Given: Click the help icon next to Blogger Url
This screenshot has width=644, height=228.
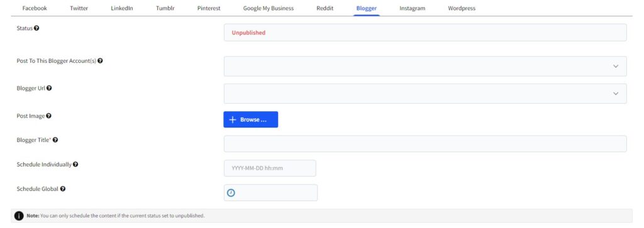Looking at the screenshot, I should click(49, 88).
